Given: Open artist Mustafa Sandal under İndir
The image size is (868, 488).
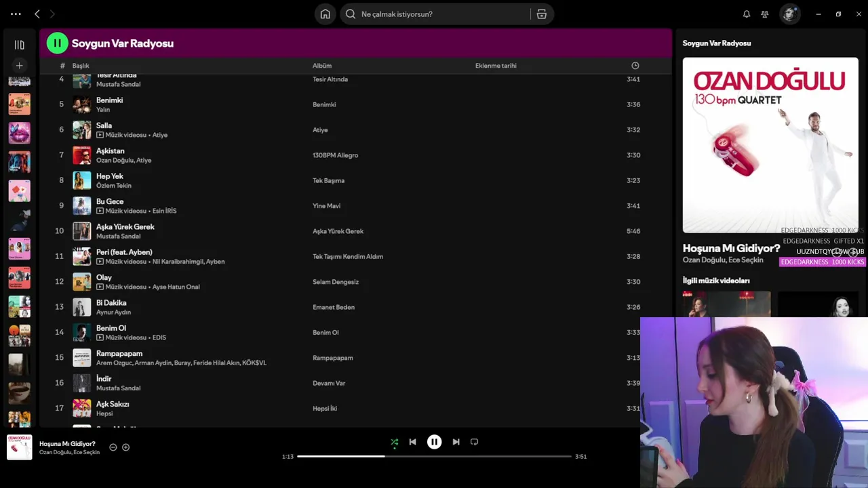Looking at the screenshot, I should [x=118, y=388].
